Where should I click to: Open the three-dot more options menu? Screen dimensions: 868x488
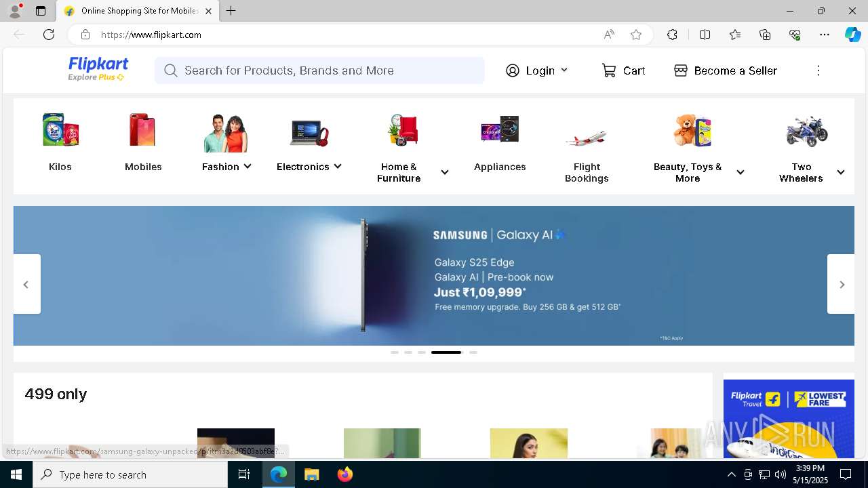818,70
